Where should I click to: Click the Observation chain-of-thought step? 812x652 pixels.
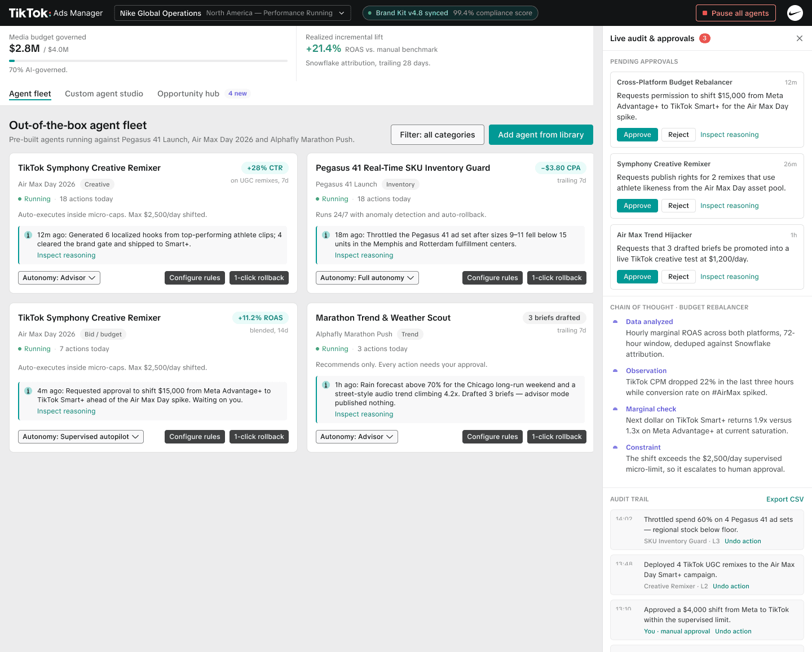[646, 371]
